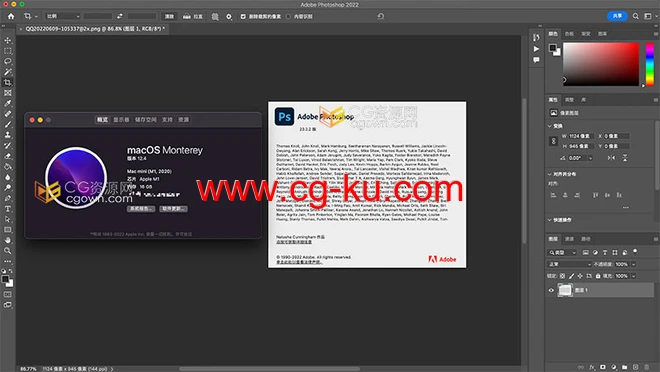Toggle delete cropped pixels checkbox

(x=243, y=16)
